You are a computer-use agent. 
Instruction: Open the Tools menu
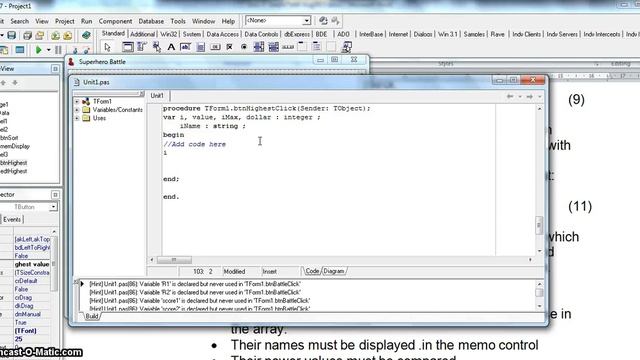point(178,21)
